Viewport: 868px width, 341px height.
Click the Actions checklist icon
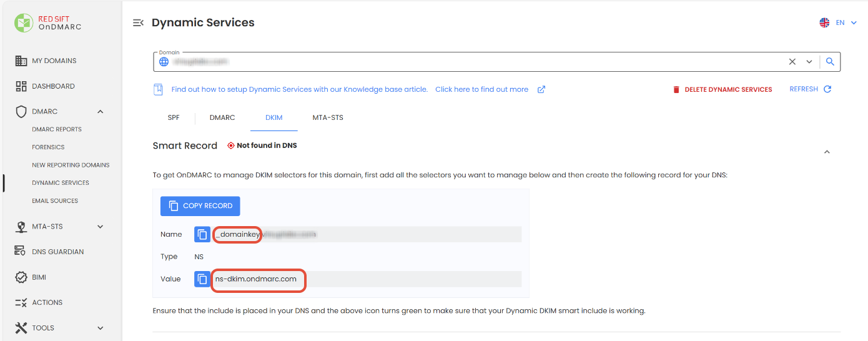[21, 302]
